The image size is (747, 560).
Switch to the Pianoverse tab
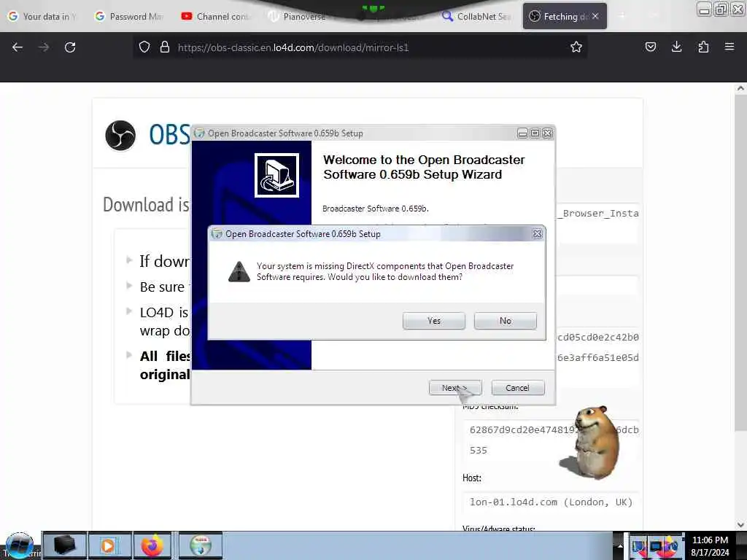(x=302, y=16)
